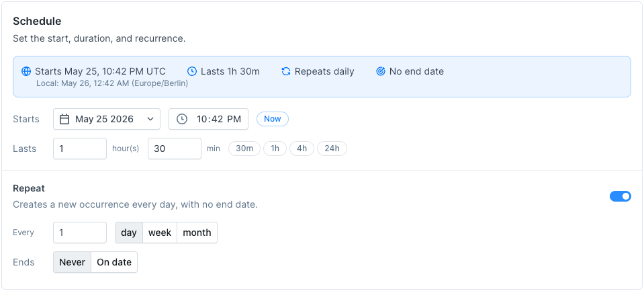
Task: Open the May 25 2026 date dropdown
Action: [x=107, y=119]
